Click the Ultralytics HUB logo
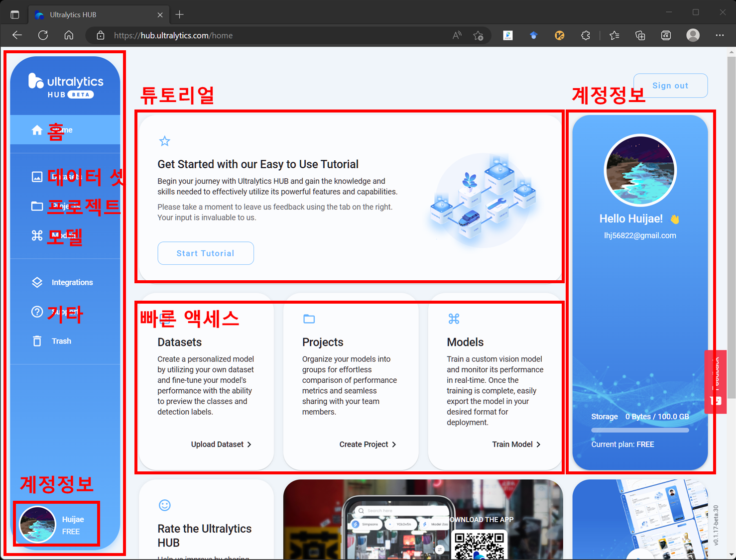736x560 pixels. [x=66, y=86]
